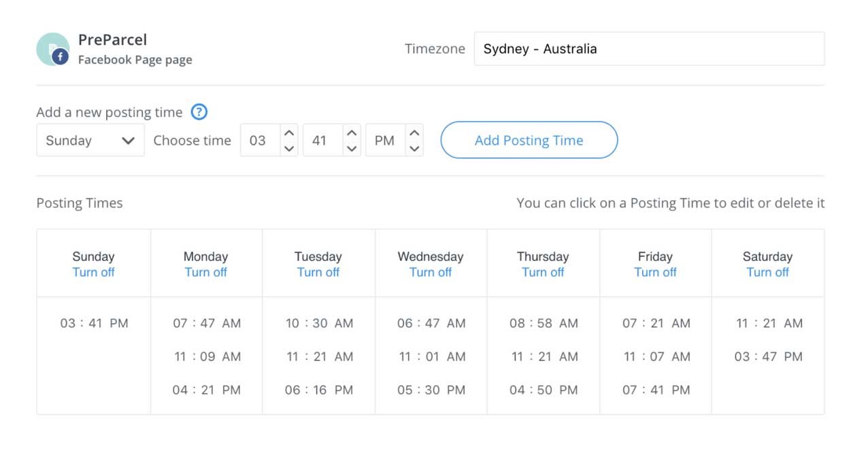Turn off Friday posting
Image resolution: width=868 pixels, height=461 pixels.
(655, 272)
